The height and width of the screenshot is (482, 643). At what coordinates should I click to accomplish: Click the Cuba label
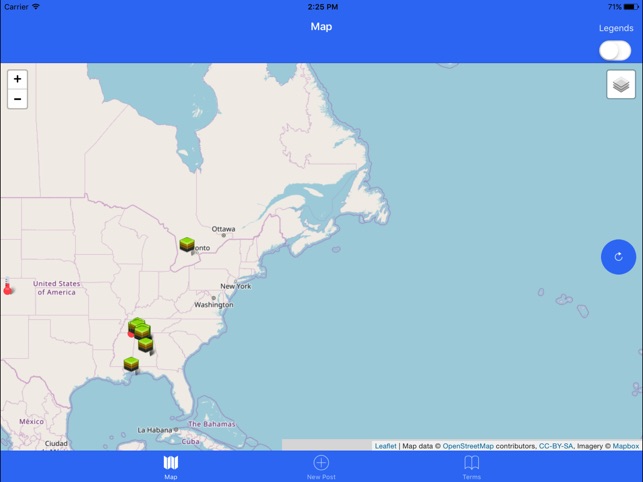pos(190,441)
